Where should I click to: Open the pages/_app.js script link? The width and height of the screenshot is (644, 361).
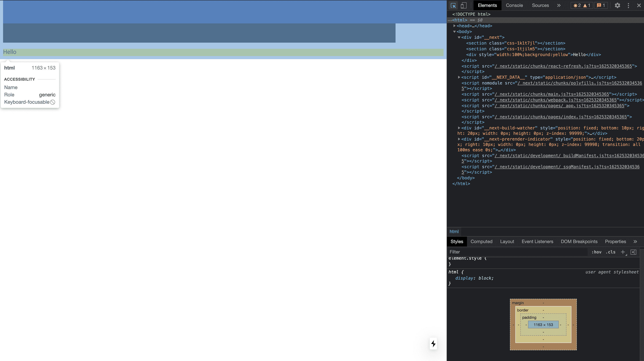[560, 105]
